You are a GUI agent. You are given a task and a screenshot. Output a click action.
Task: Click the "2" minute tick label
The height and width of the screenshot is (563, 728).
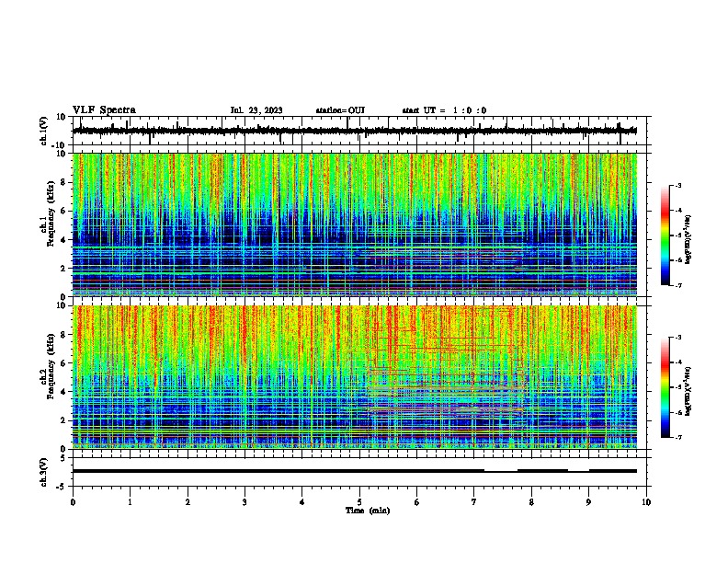pos(188,502)
